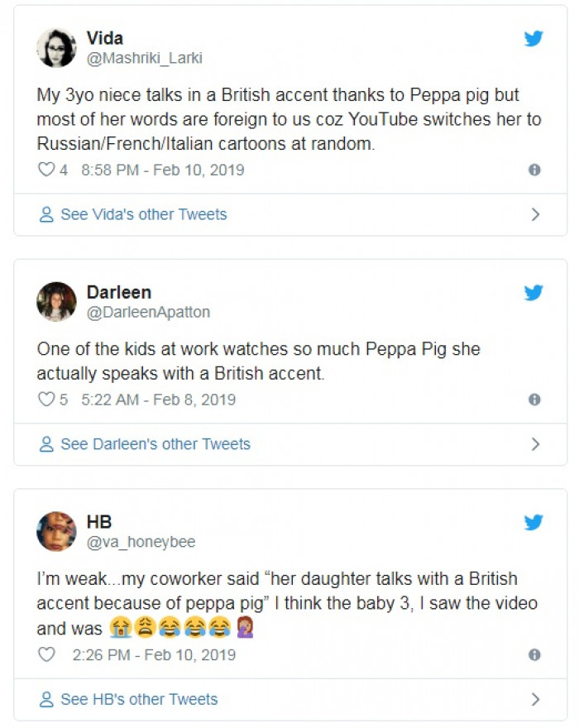Open the See HB's other Tweets link

(x=139, y=700)
